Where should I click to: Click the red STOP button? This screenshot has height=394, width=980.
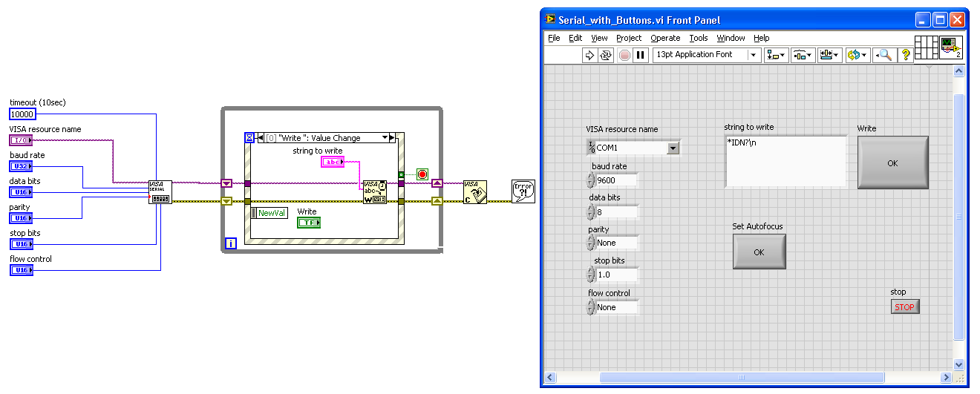(x=905, y=306)
